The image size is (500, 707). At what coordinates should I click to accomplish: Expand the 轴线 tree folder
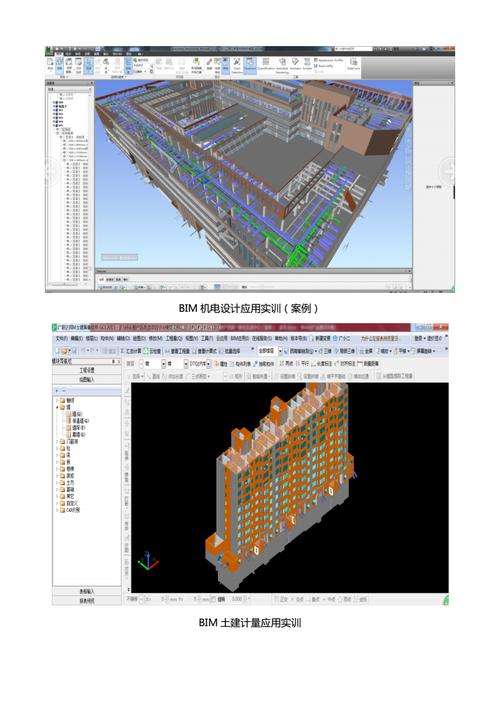click(57, 400)
